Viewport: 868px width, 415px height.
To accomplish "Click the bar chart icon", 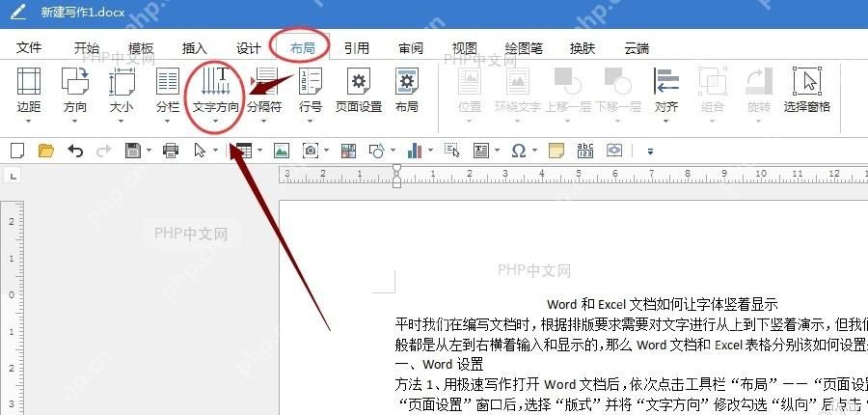I will click(x=415, y=151).
